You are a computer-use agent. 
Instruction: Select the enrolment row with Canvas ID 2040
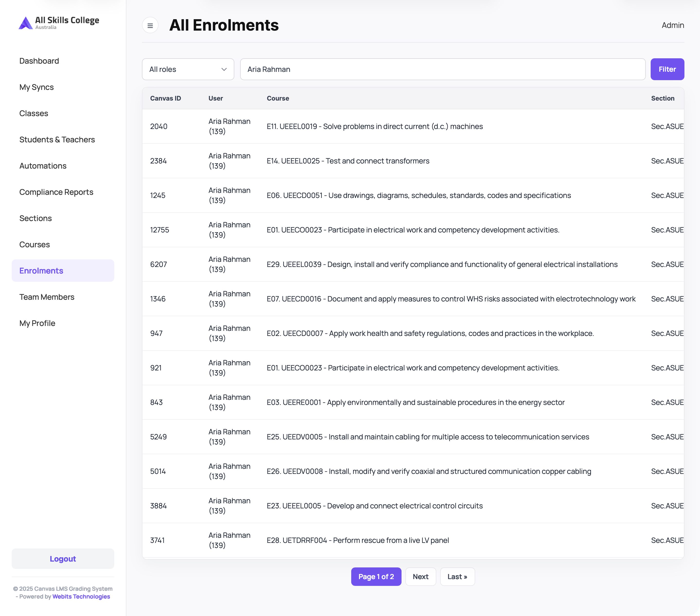[x=413, y=126]
